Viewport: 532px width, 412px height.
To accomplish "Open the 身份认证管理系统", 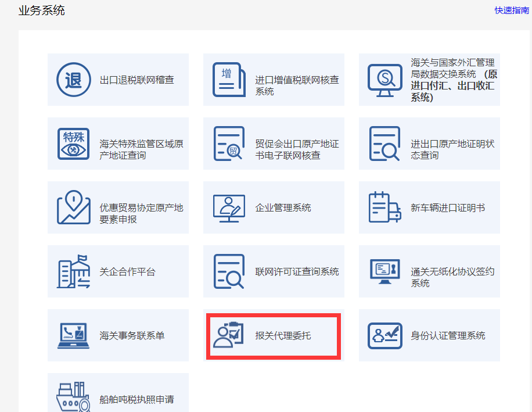I will click(x=429, y=335).
